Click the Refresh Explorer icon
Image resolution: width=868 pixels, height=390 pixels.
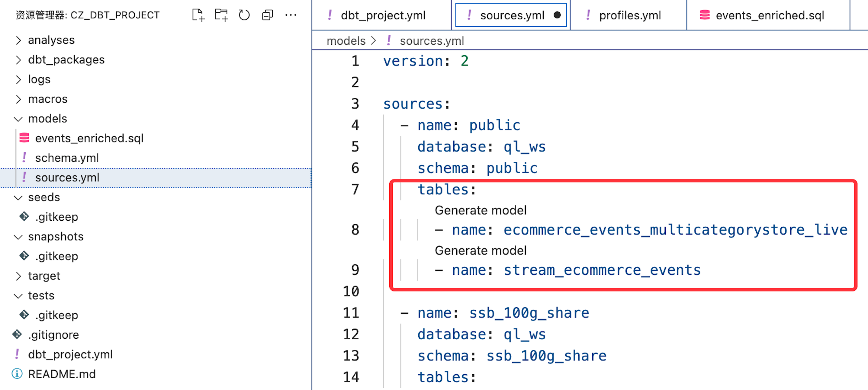244,15
